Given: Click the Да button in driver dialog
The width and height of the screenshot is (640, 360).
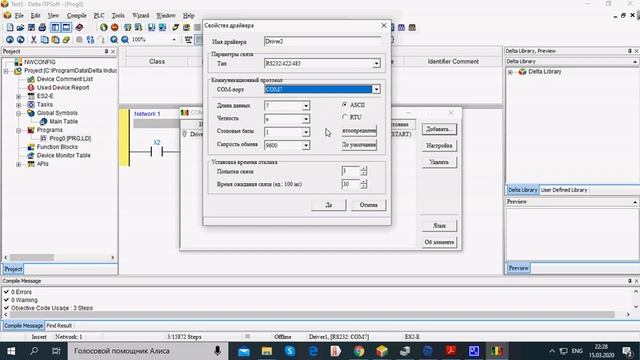Looking at the screenshot, I should coord(329,205).
